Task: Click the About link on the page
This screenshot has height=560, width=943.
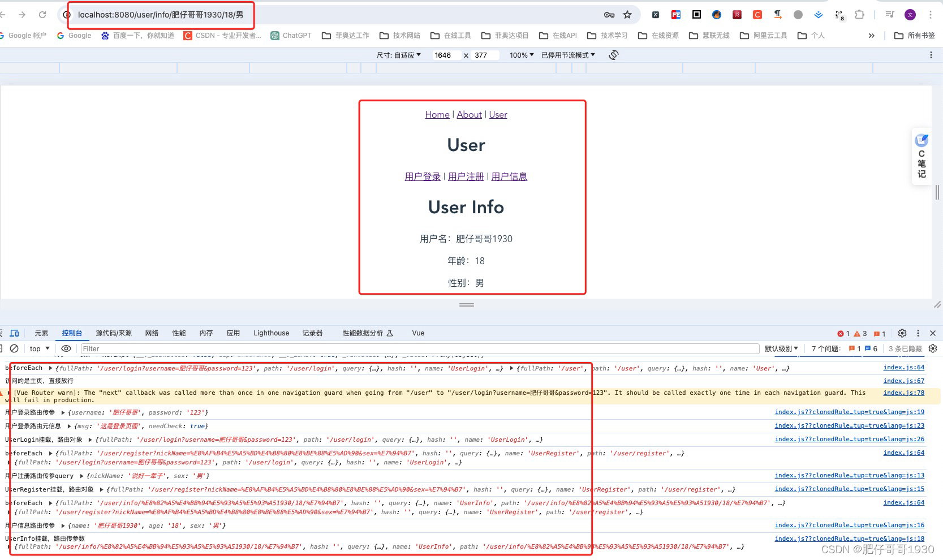Action: point(470,115)
